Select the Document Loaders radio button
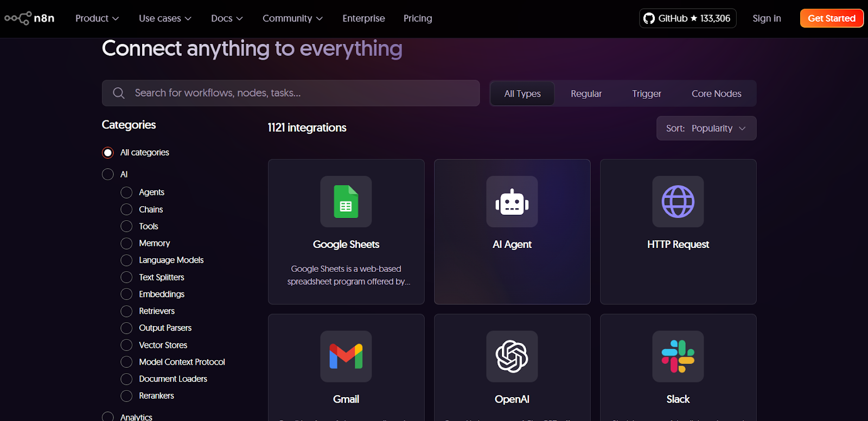This screenshot has width=868, height=421. pos(126,379)
